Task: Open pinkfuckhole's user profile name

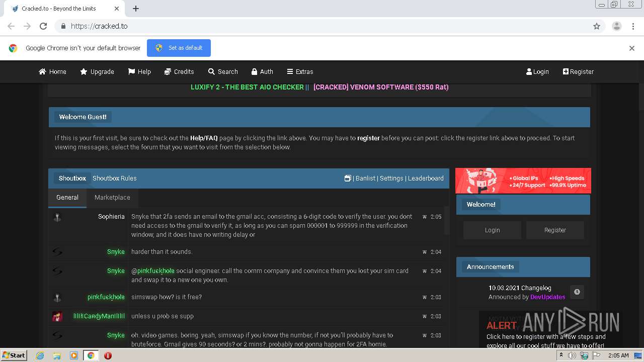Action: point(106,297)
